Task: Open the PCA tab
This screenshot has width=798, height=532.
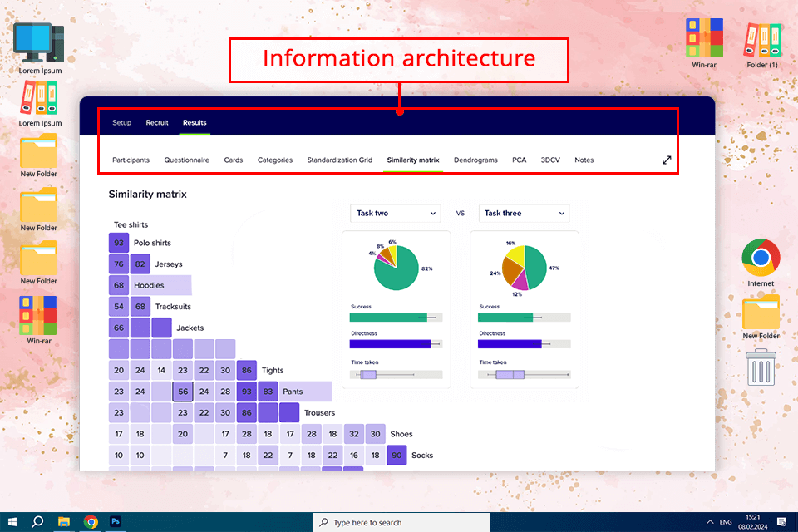Action: tap(519, 160)
